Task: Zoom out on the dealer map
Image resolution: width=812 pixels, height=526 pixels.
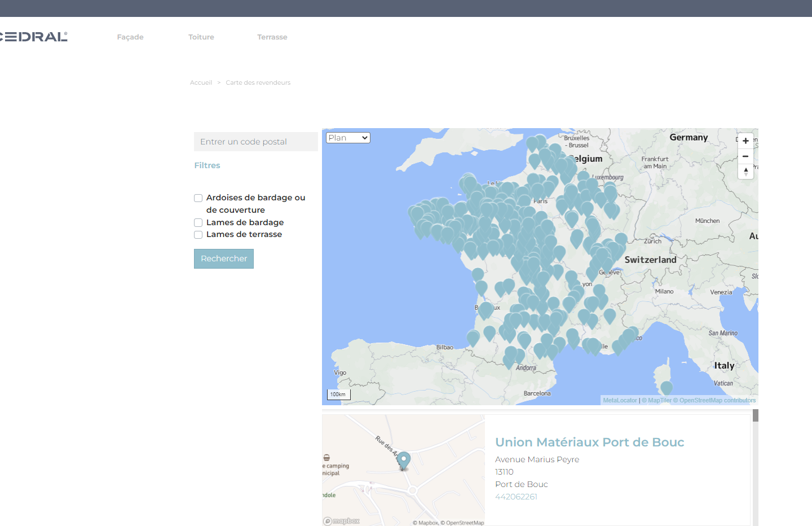Action: coord(745,156)
